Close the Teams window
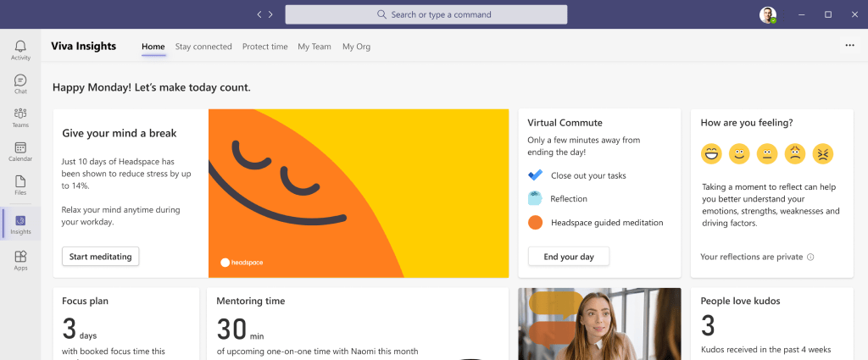This screenshot has width=868, height=360. (854, 14)
